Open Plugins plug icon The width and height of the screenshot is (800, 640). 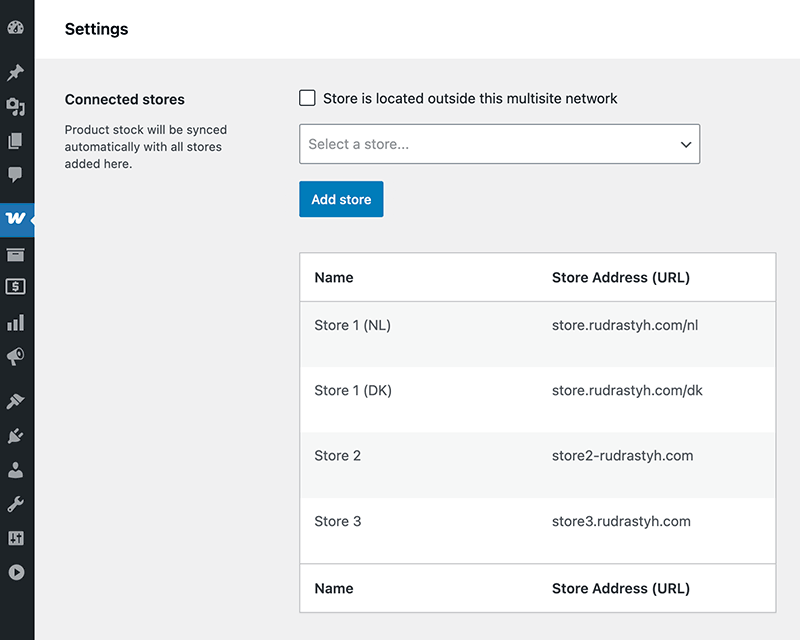click(15, 436)
